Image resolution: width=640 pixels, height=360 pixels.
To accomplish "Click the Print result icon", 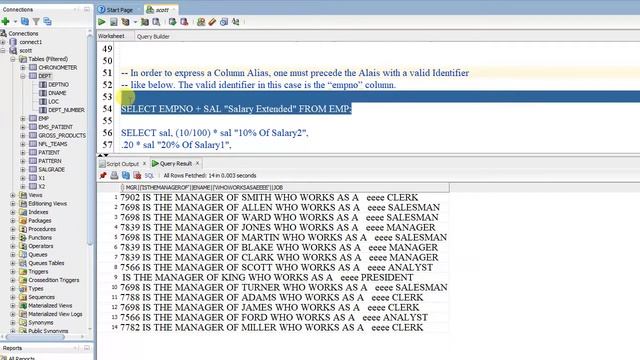I will point(114,176).
